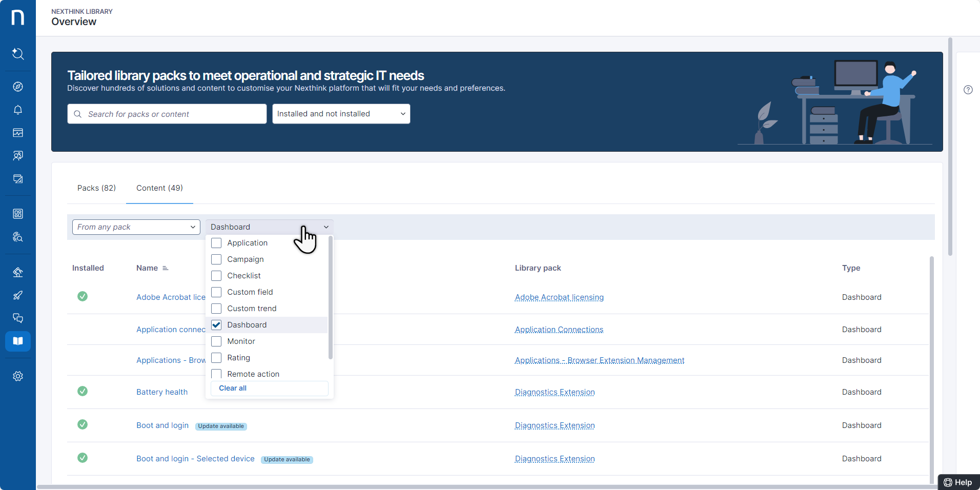Click the Nexthink logo icon
Image resolution: width=980 pixels, height=490 pixels.
pyautogui.click(x=18, y=17)
